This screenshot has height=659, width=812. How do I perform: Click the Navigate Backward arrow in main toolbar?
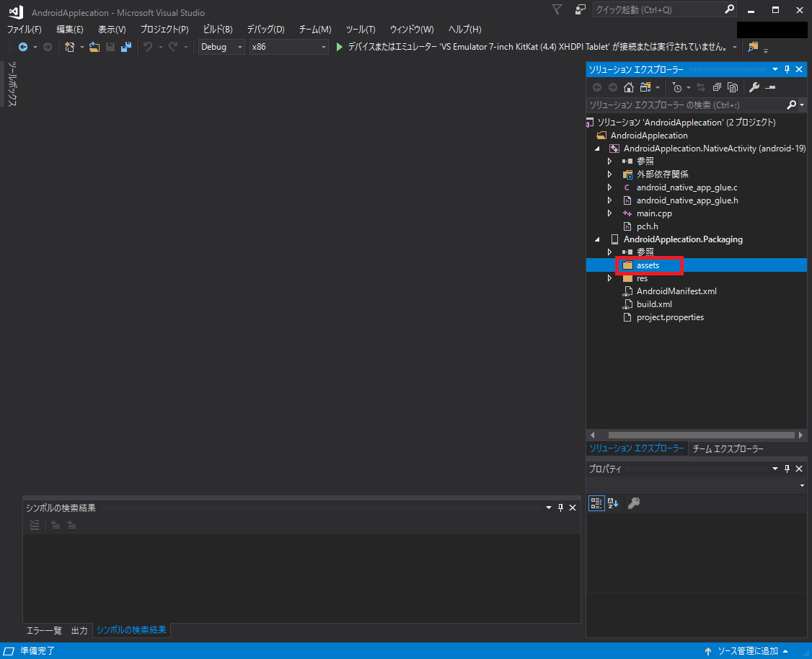[x=23, y=47]
